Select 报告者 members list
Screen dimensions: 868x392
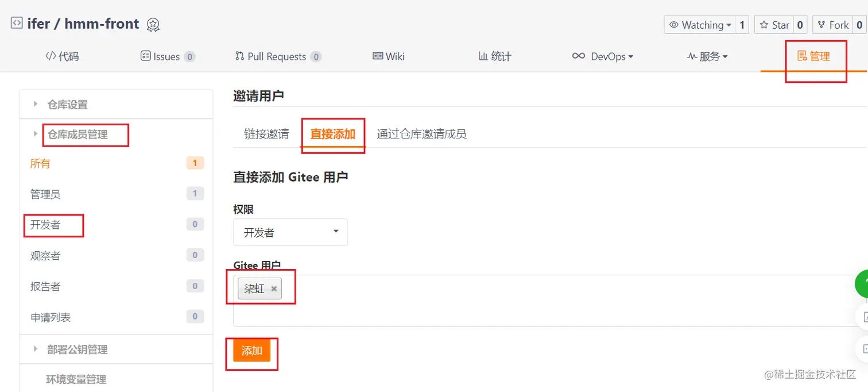[45, 286]
